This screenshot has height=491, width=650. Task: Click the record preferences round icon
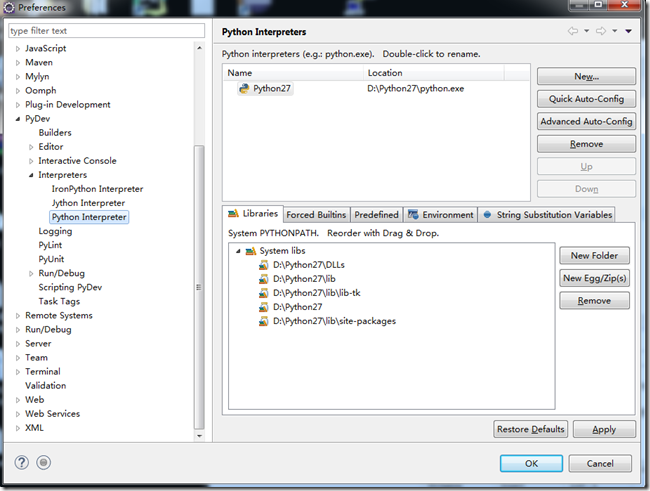pyautogui.click(x=44, y=462)
